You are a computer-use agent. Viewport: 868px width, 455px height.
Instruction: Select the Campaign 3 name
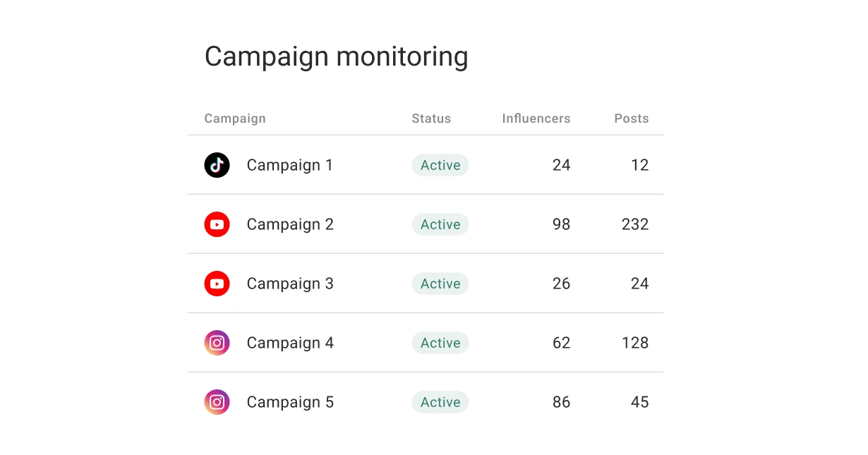click(289, 284)
